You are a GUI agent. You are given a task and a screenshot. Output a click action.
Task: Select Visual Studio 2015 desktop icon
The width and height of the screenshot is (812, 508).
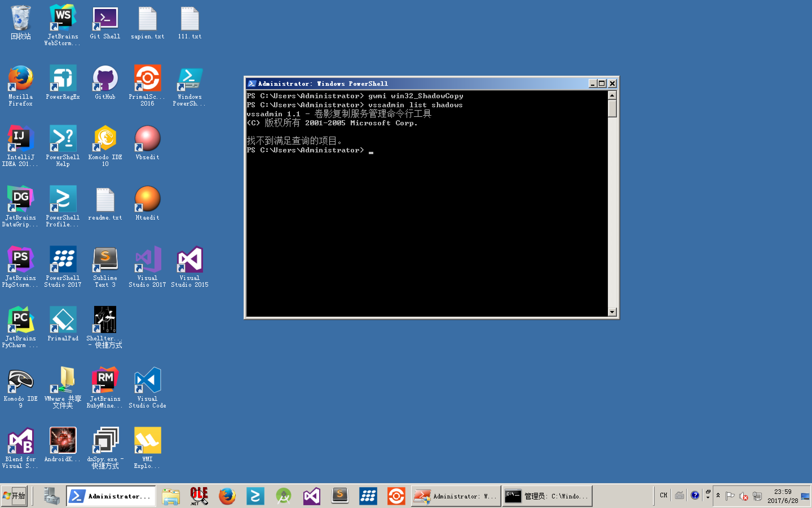point(189,267)
